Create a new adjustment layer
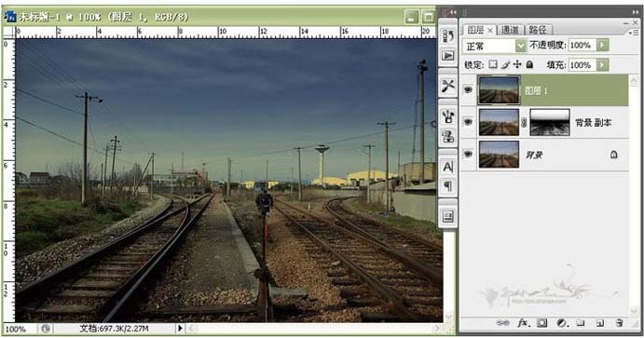 [x=562, y=323]
